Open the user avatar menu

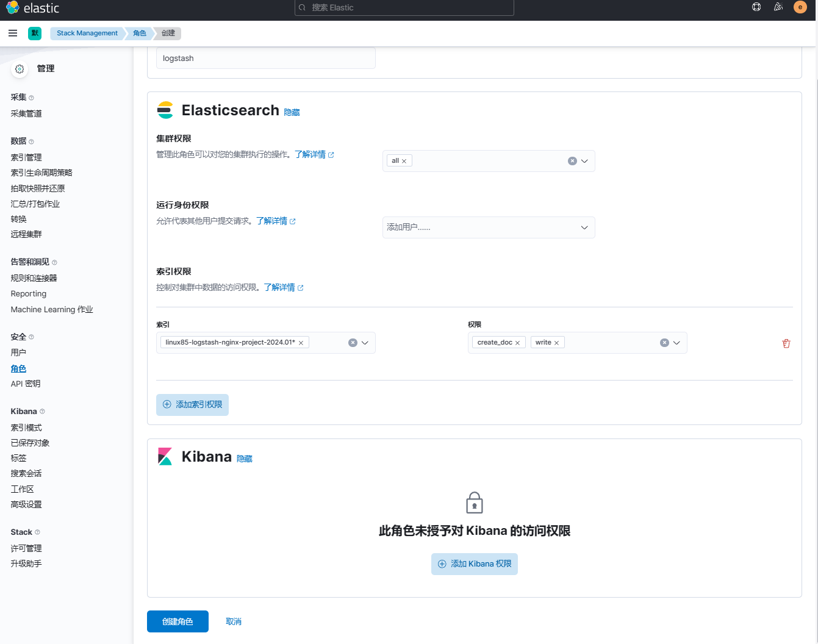click(800, 7)
